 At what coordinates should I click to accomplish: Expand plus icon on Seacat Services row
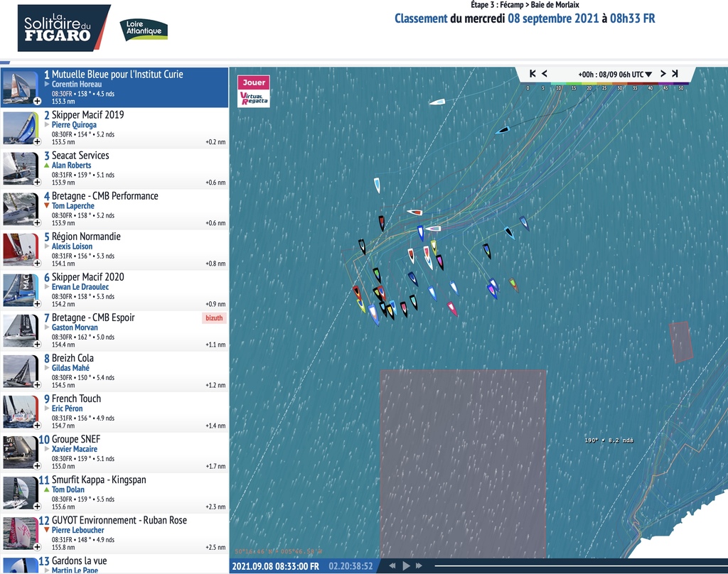coord(37,182)
